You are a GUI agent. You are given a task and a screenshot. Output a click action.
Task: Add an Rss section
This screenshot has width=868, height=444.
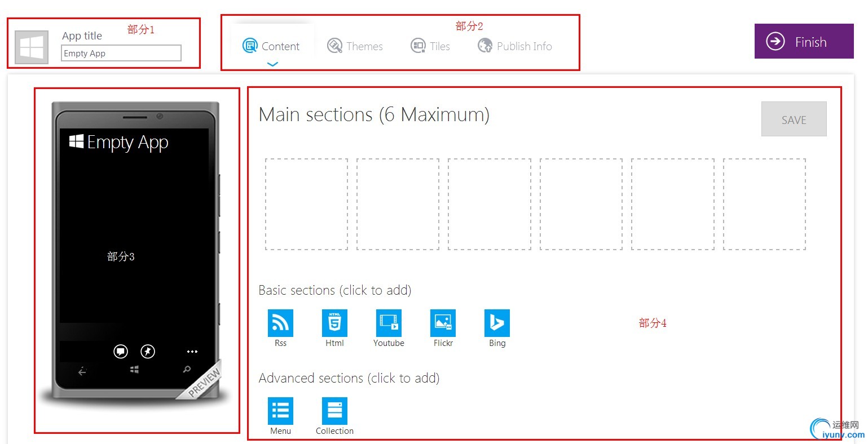point(280,323)
